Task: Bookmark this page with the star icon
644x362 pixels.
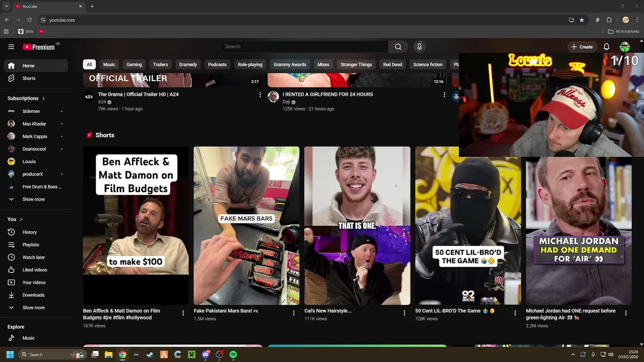Action: (582, 20)
